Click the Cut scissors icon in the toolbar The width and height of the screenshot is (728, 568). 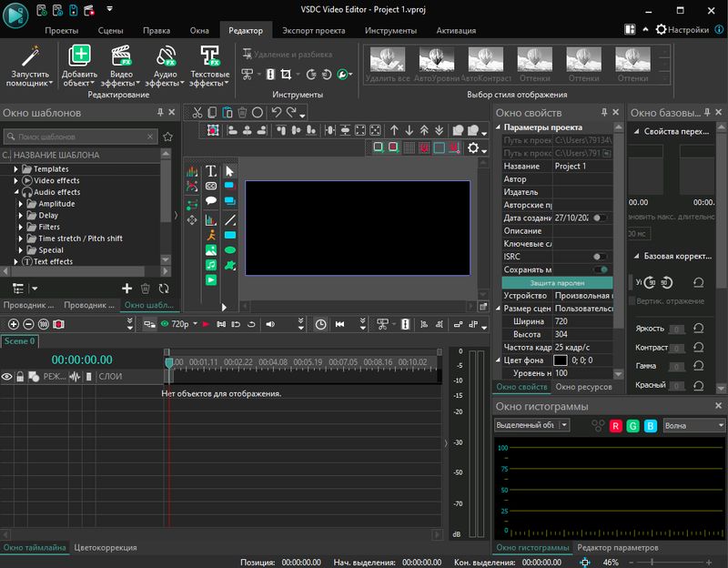tap(197, 113)
